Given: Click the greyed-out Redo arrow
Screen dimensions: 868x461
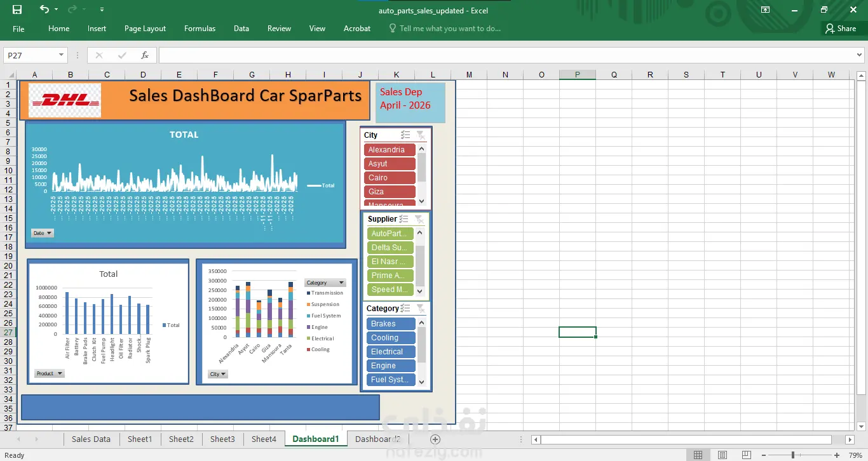Looking at the screenshot, I should pyautogui.click(x=72, y=10).
